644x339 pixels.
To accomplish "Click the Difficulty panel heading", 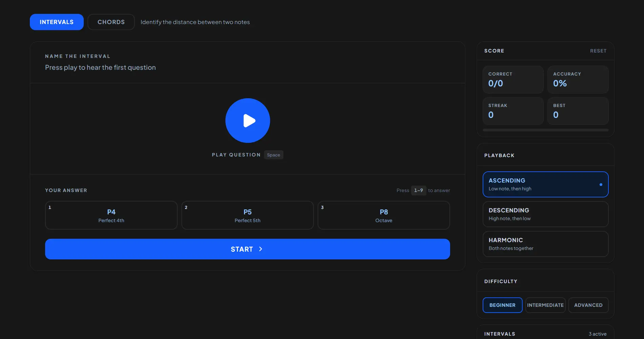I will (501, 281).
